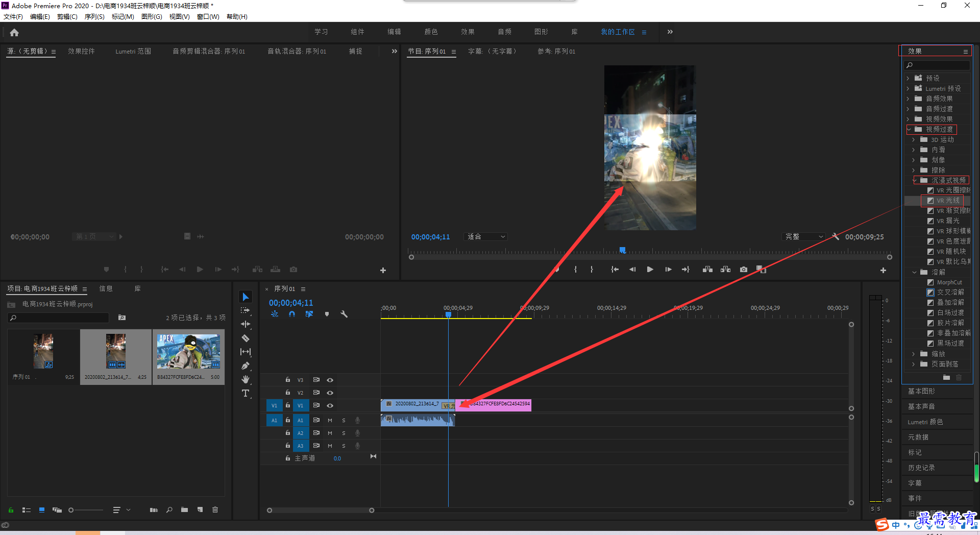Switch project panel to list view
Screen dimensions: 980x535
[x=27, y=510]
